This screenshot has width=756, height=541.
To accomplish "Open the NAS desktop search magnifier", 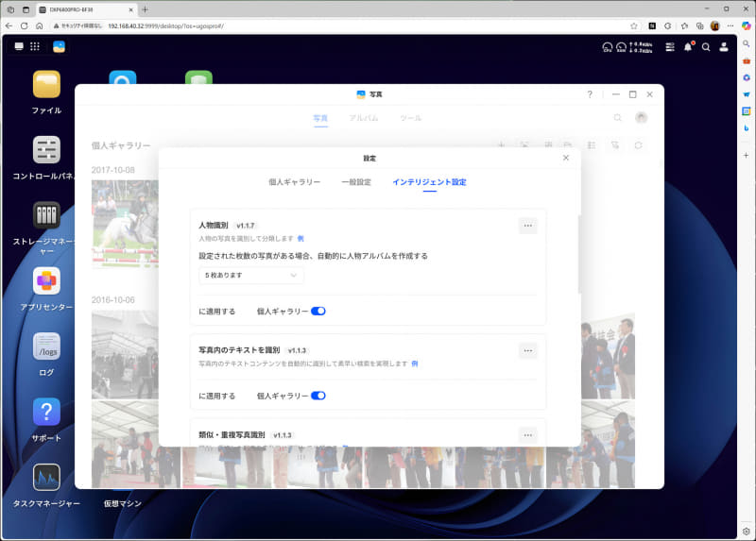I will click(x=706, y=47).
